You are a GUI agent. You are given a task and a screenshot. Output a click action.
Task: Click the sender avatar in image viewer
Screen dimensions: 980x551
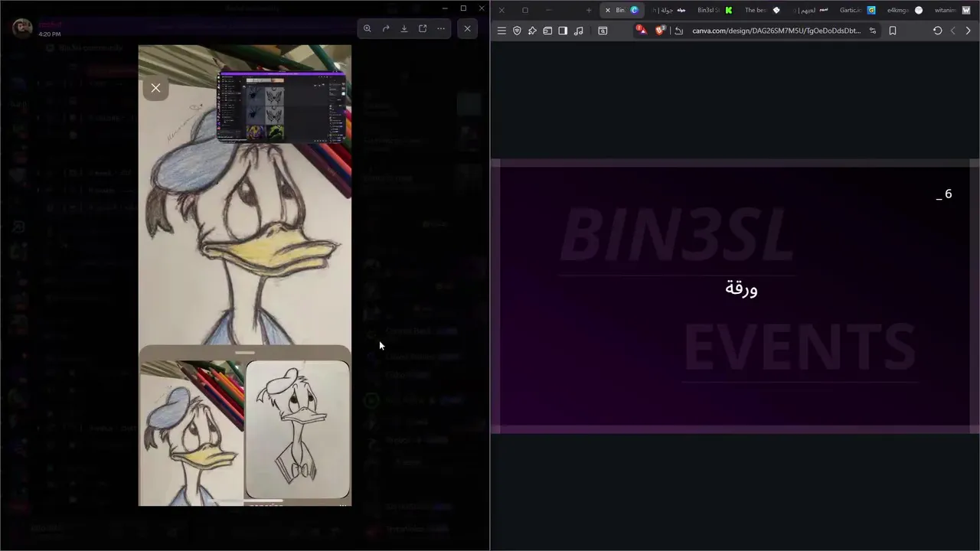(x=23, y=28)
